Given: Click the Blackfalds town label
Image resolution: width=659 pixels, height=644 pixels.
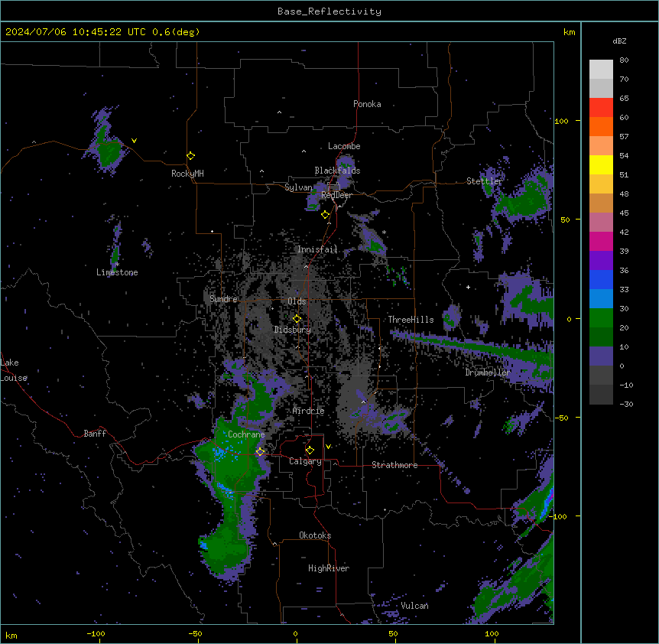Looking at the screenshot, I should 337,171.
